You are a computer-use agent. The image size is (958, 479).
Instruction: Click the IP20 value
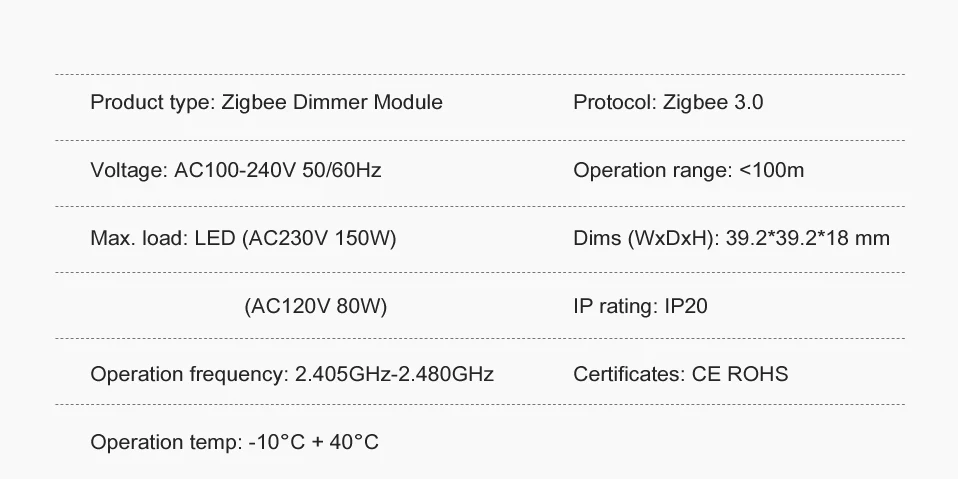click(686, 306)
